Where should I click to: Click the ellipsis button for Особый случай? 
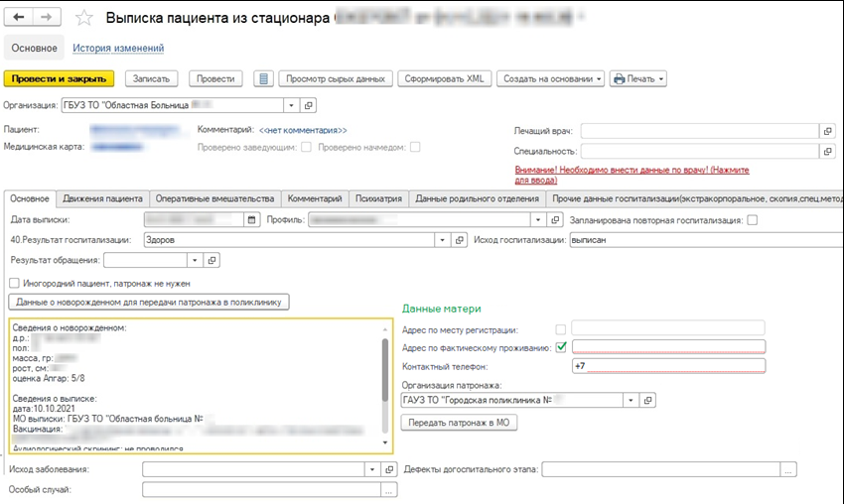pos(389,490)
